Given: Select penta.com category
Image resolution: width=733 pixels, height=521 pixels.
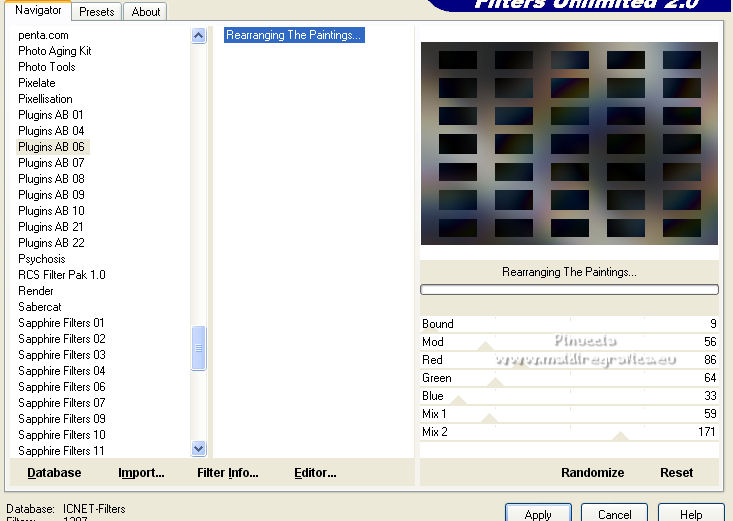Looking at the screenshot, I should pos(43,35).
